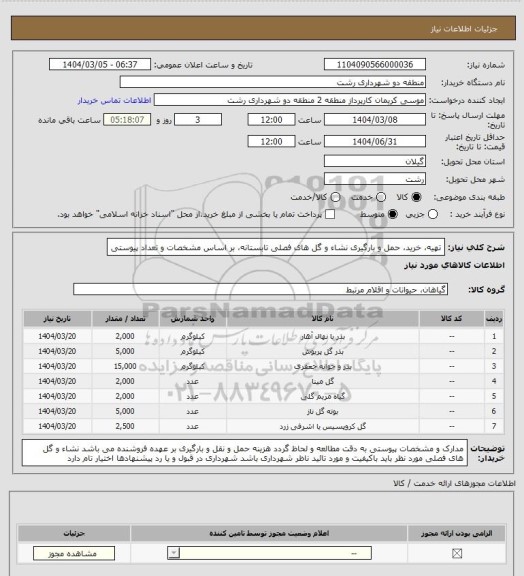Viewport: 524px width, 576px height.
Task: Click the price validity date 1404/06/31
Action: pyautogui.click(x=375, y=142)
